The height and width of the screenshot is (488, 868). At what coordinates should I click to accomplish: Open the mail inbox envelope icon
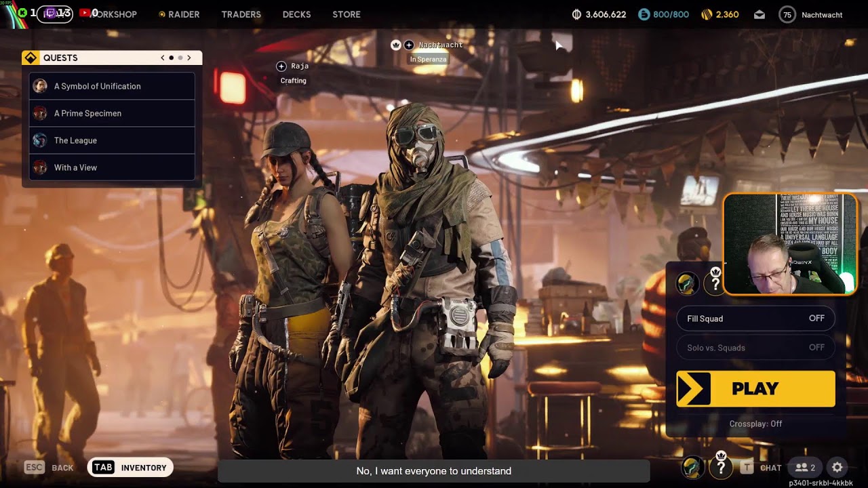759,14
